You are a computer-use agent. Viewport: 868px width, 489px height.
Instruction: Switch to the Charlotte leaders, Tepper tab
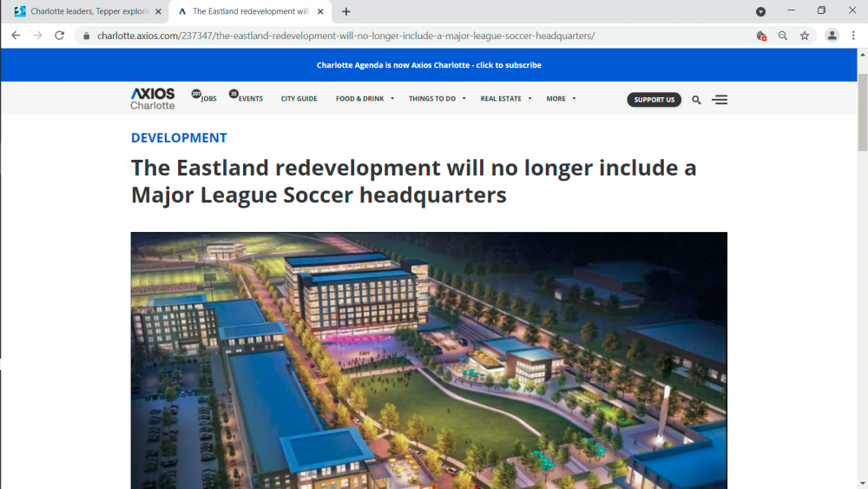pyautogui.click(x=87, y=12)
